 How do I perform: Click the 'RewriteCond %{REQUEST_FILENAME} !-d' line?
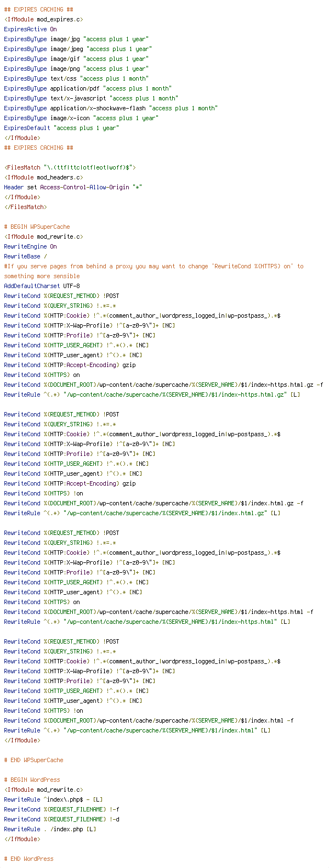[x=61, y=819]
